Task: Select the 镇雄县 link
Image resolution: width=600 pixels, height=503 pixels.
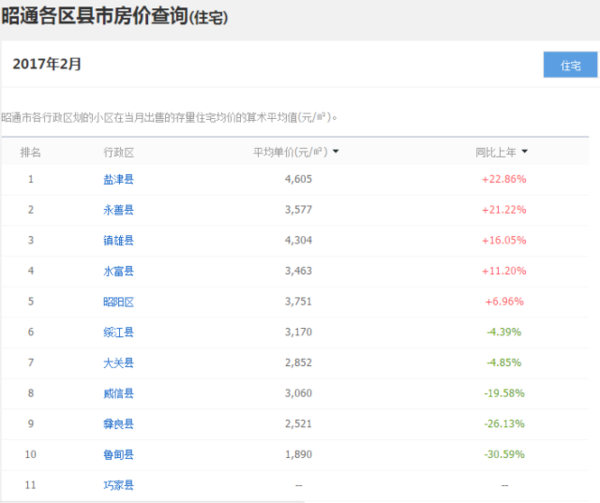Action: coord(118,240)
